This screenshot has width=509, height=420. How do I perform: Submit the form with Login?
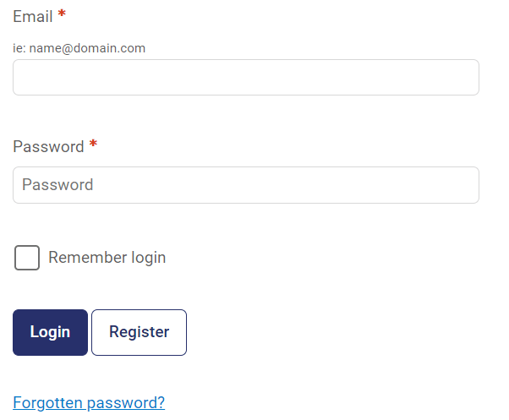coord(51,332)
